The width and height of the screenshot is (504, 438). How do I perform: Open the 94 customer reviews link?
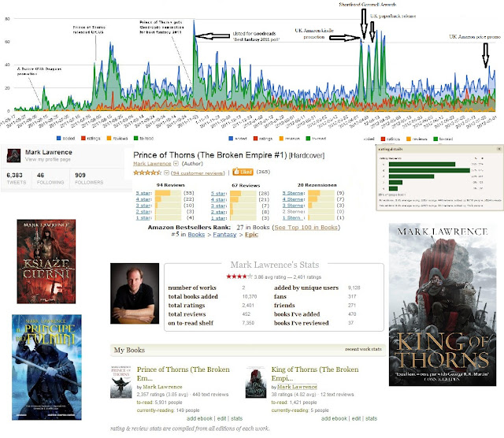[x=198, y=173]
